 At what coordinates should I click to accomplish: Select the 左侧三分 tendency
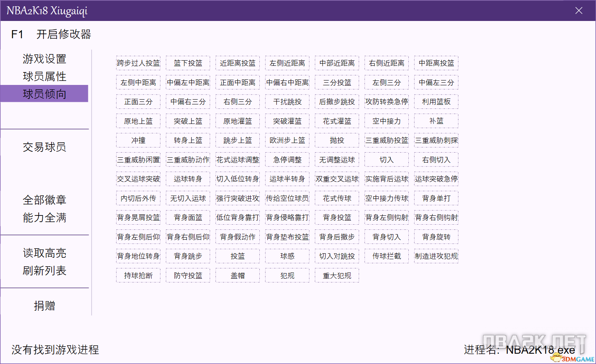tap(387, 82)
